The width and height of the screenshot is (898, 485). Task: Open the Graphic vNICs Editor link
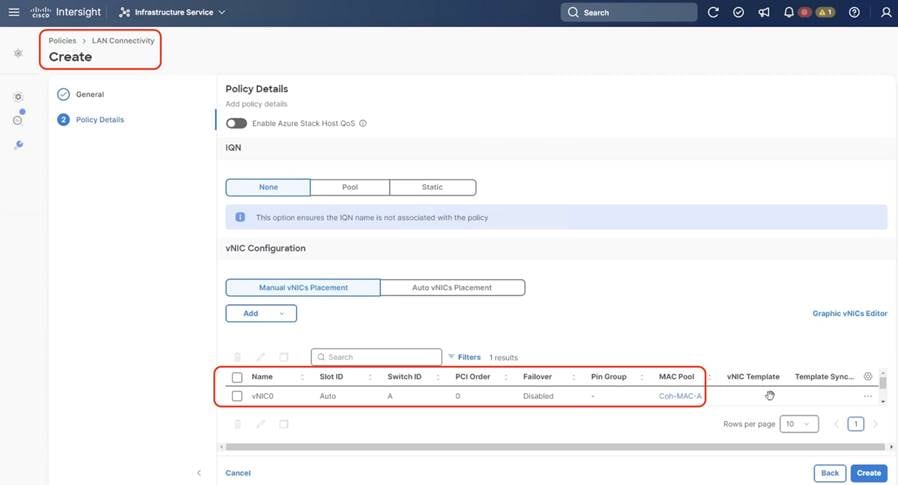pos(850,313)
